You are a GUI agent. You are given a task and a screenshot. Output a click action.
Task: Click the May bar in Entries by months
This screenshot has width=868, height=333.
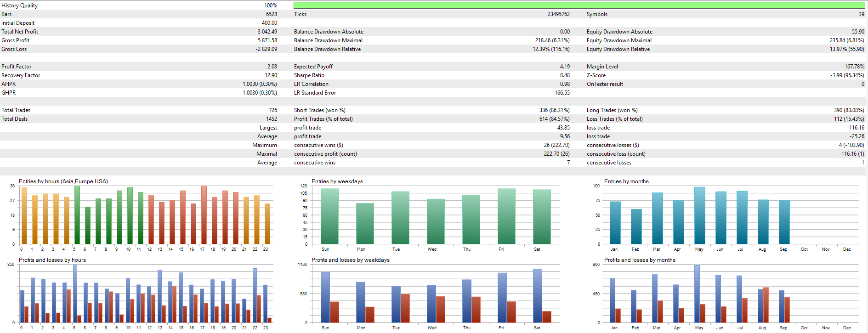[x=699, y=215]
